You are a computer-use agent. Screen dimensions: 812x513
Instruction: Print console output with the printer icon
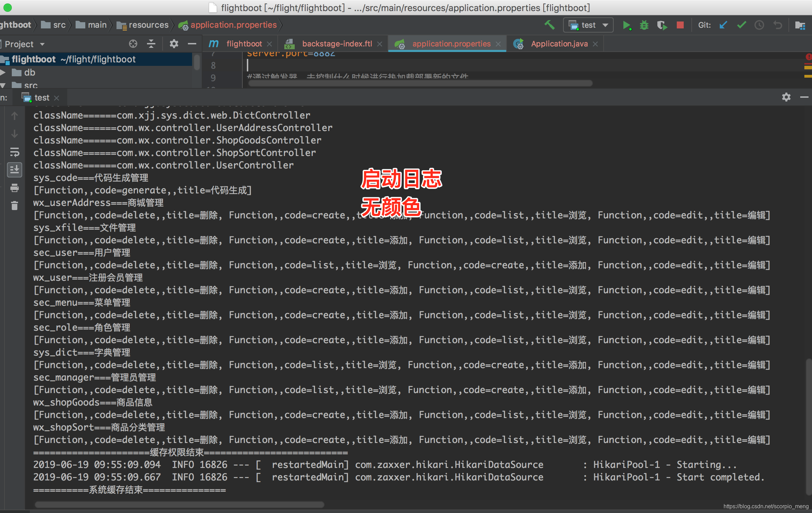[15, 188]
